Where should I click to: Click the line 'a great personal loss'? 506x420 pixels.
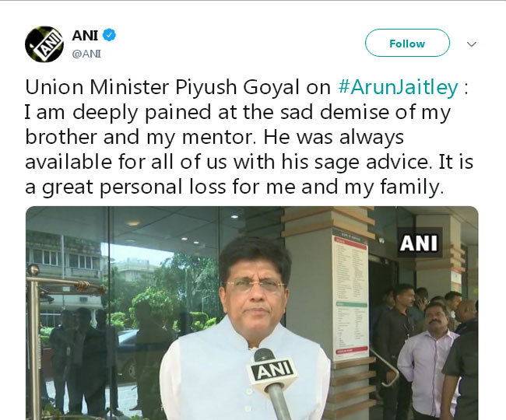[125, 187]
